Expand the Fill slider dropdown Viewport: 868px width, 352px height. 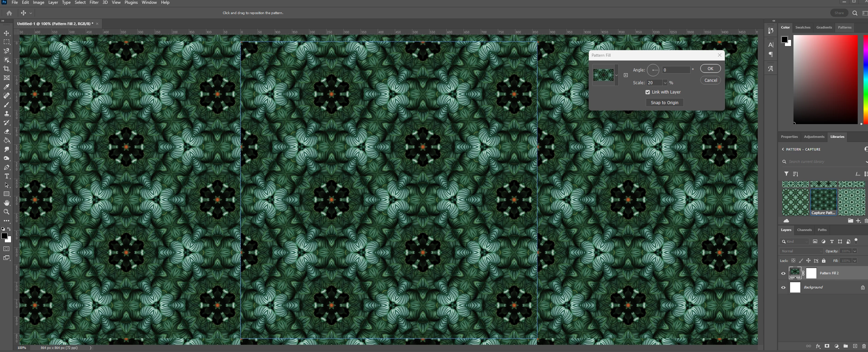(x=854, y=261)
